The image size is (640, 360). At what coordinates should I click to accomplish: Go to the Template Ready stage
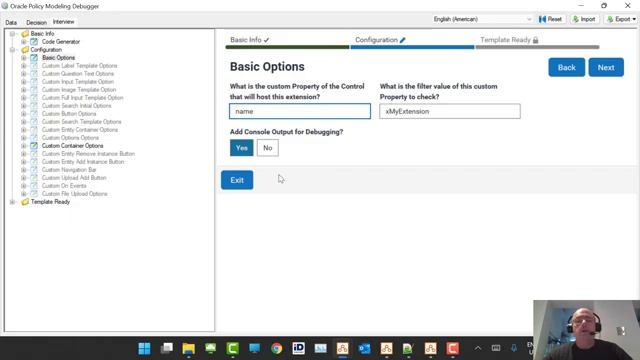[x=537, y=41]
